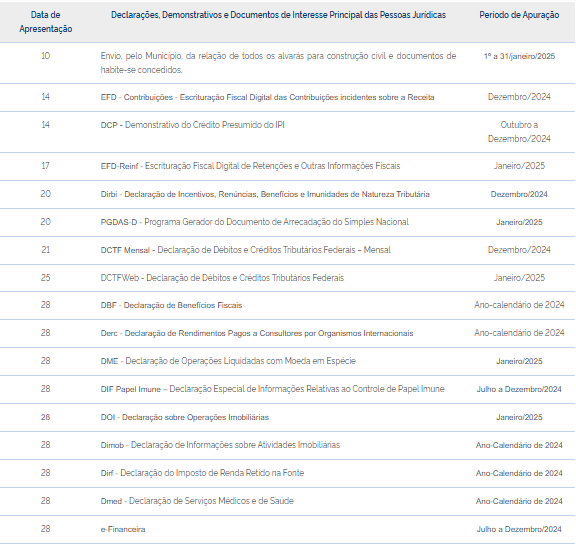This screenshot has width=576, height=545.
Task: Click the 'DCP - Demonstrativo do Crédito Presumido do IPI' entry
Action: pyautogui.click(x=192, y=125)
